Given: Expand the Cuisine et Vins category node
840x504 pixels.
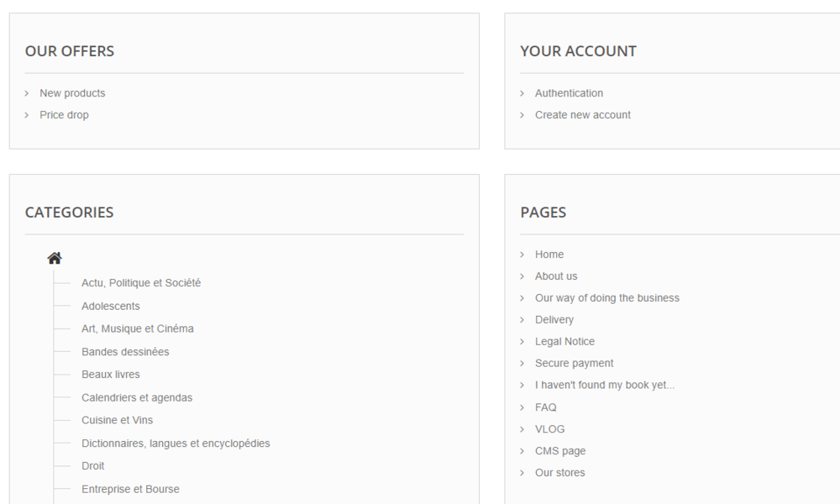Looking at the screenshot, I should click(117, 420).
